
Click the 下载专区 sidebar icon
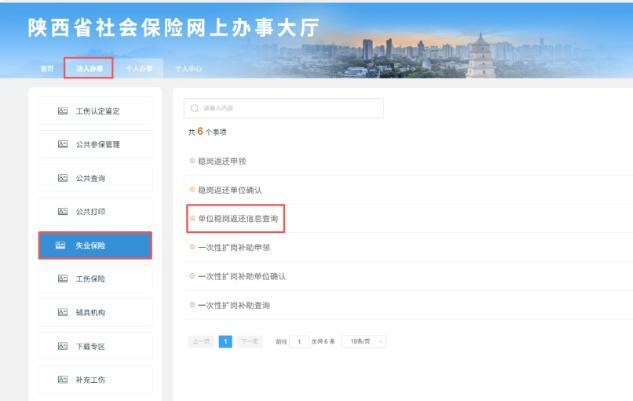[x=62, y=347]
